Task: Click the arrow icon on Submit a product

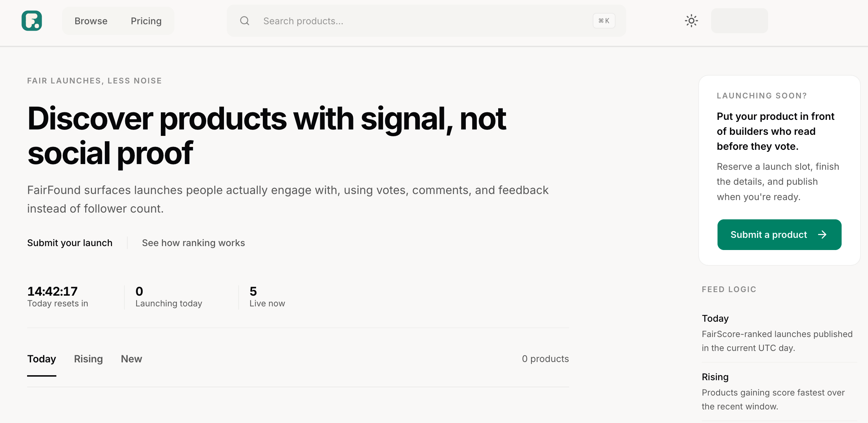Action: pos(822,235)
